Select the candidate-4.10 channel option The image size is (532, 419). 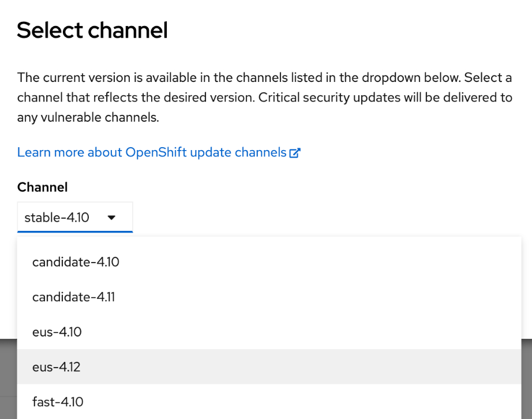[76, 262]
